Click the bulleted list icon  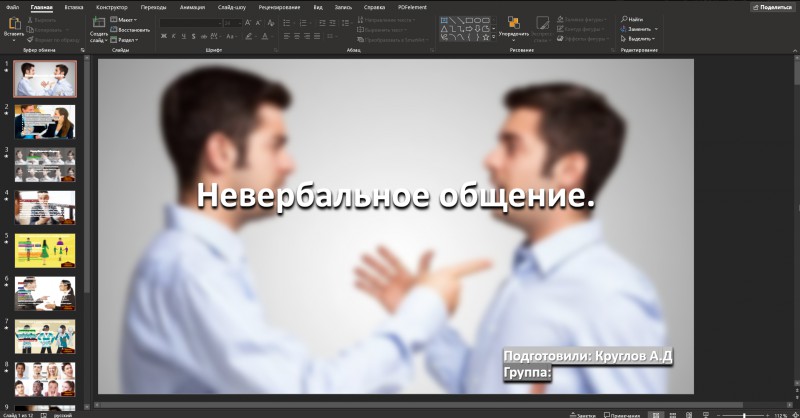287,23
